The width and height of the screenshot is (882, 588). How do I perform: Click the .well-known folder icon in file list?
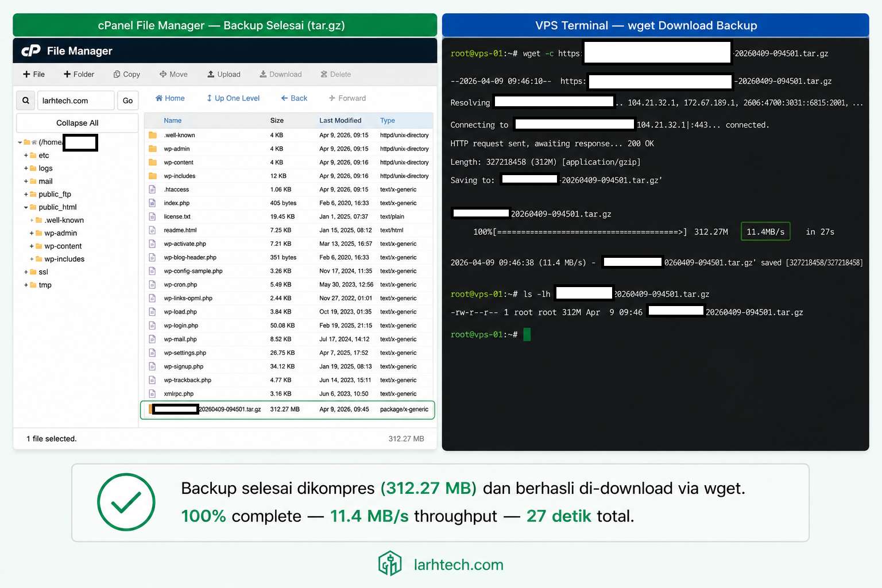(x=153, y=135)
